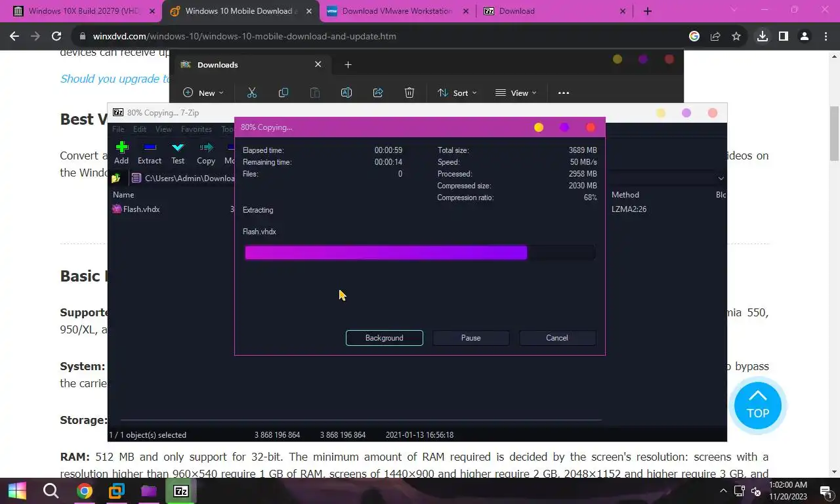Reload the winxdvd page
840x504 pixels.
pos(56,37)
